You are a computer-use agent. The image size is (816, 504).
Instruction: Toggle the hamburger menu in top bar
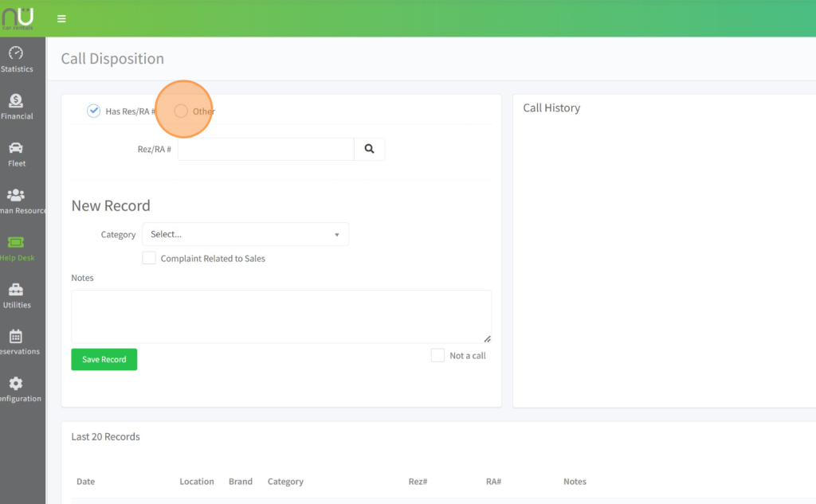coord(61,18)
